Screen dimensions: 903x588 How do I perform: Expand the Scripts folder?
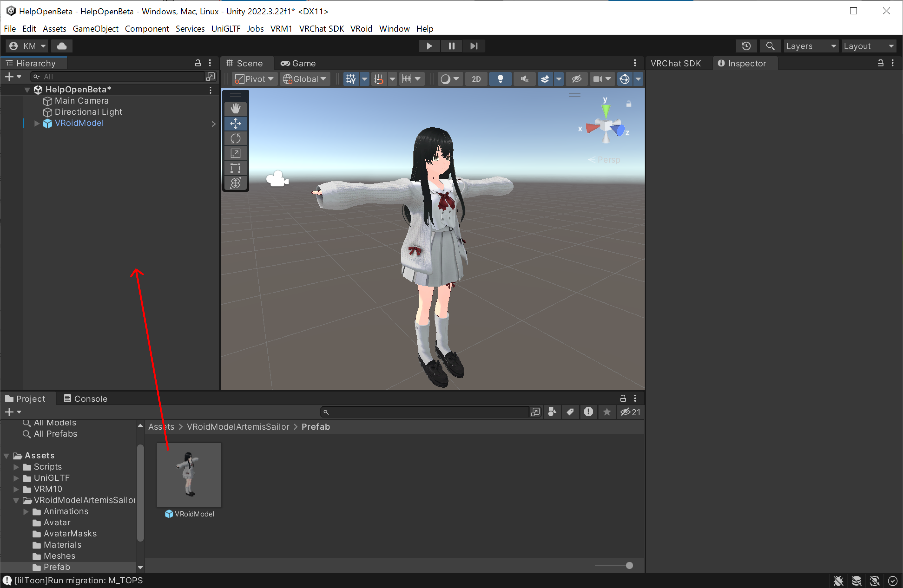point(16,467)
